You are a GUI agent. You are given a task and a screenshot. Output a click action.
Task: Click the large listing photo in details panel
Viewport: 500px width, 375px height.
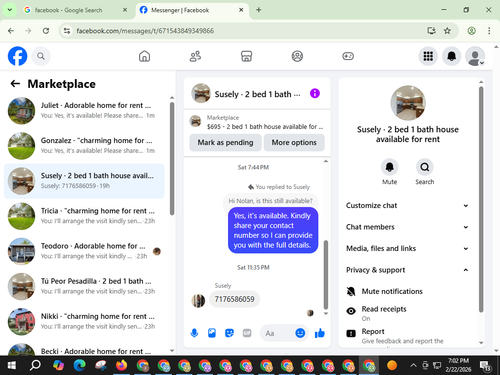408,103
